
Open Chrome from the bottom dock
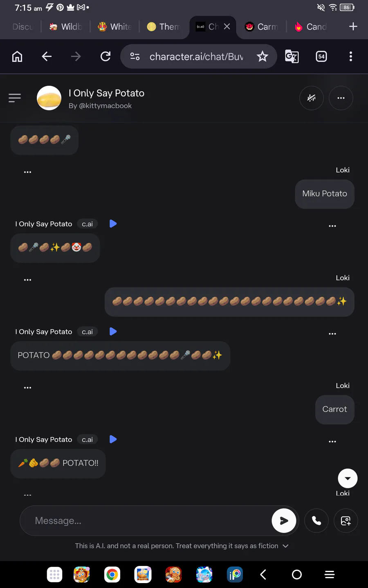click(112, 575)
